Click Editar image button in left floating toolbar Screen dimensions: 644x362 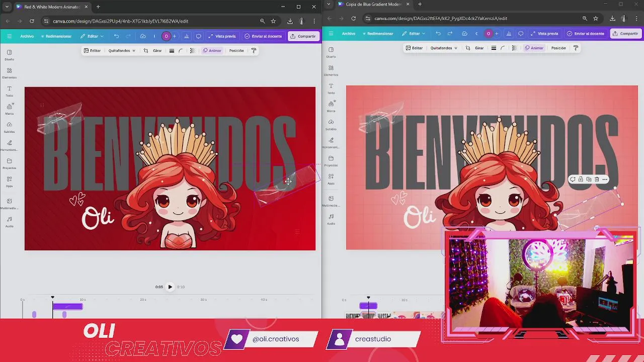[92, 51]
